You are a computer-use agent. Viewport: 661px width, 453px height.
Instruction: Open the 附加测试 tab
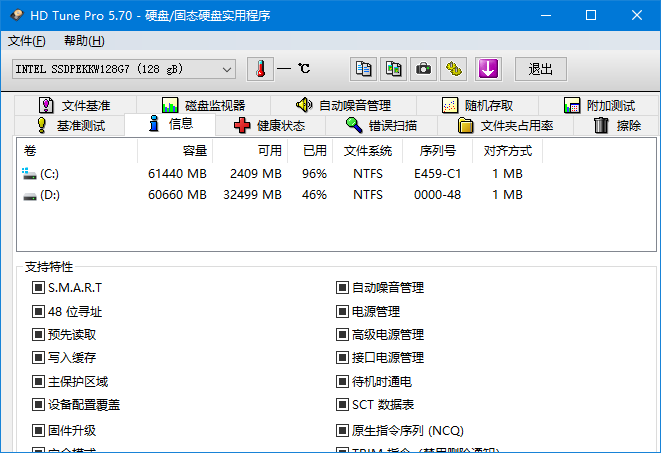[x=599, y=105]
